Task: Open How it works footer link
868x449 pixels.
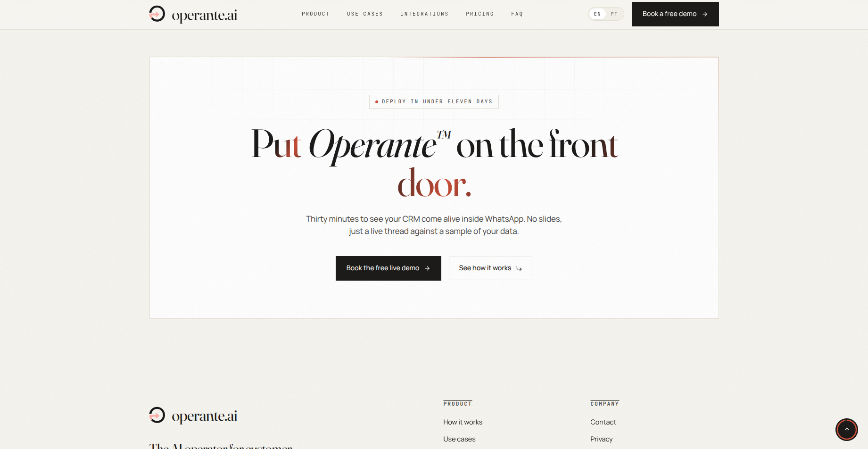Action: point(463,422)
